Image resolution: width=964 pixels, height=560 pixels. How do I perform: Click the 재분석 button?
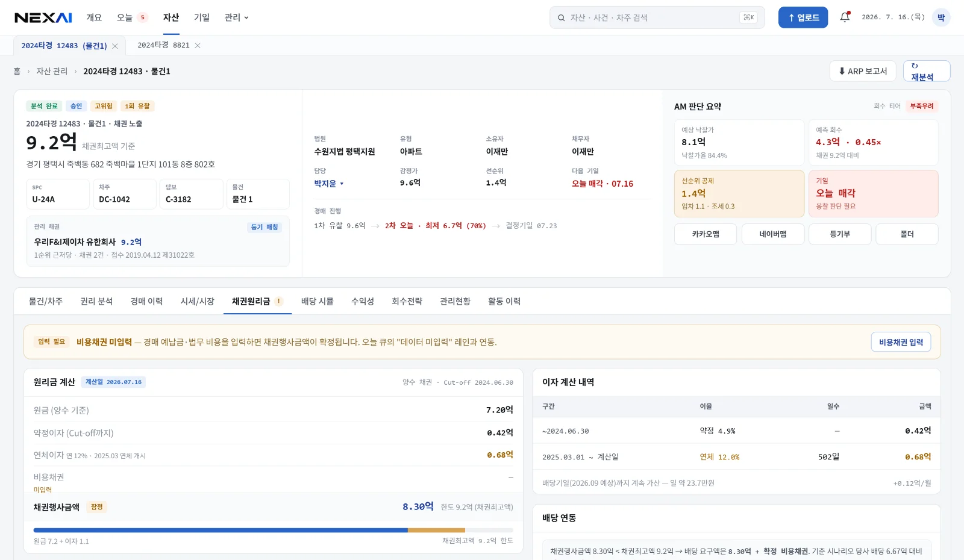pyautogui.click(x=927, y=71)
